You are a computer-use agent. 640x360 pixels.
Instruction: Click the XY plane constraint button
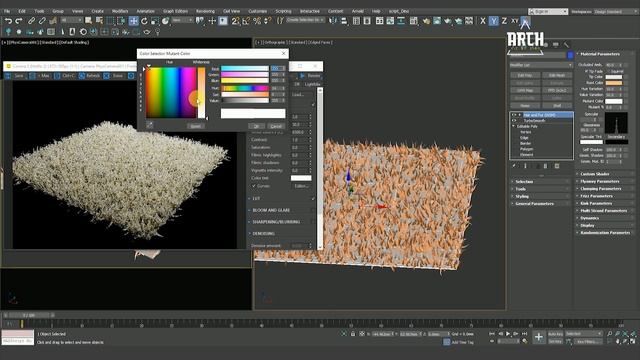(x=515, y=20)
